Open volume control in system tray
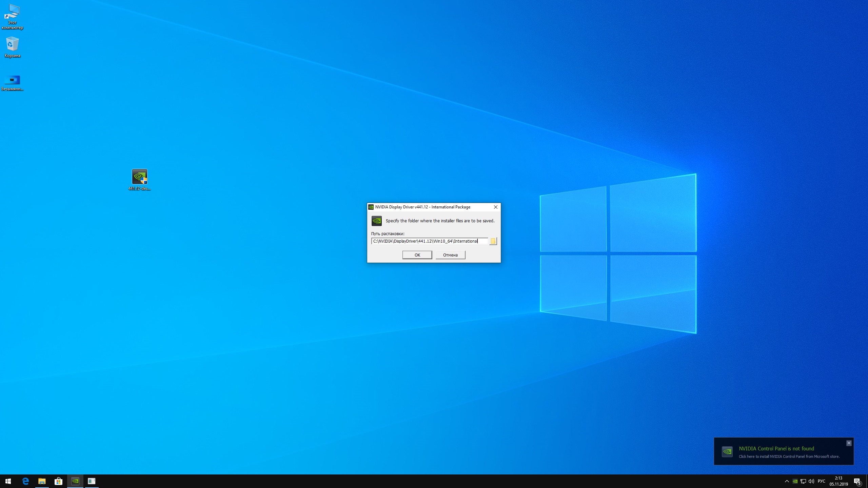Screen dimensions: 868x488 point(811,481)
